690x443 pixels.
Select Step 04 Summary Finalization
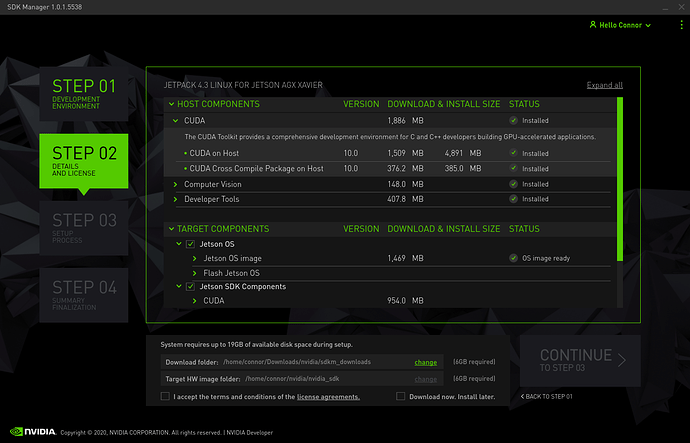pyautogui.click(x=84, y=295)
